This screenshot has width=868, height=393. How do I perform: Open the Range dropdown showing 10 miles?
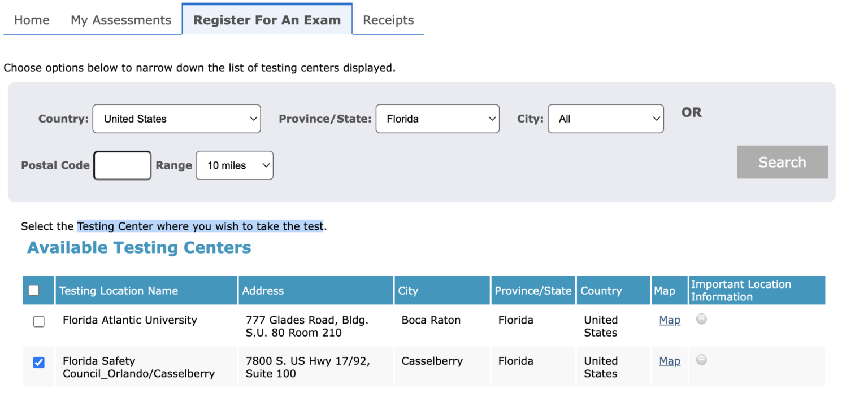click(x=234, y=165)
